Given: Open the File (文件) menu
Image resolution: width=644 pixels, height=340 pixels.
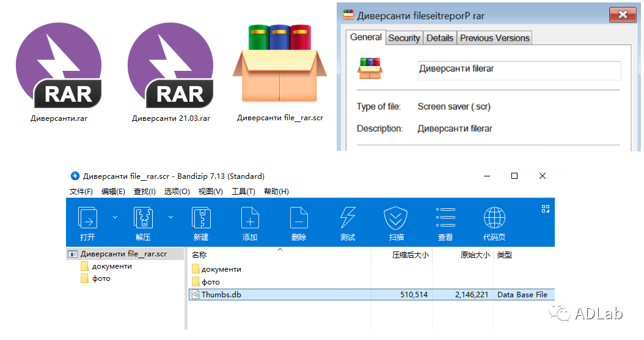Looking at the screenshot, I should [x=81, y=192].
